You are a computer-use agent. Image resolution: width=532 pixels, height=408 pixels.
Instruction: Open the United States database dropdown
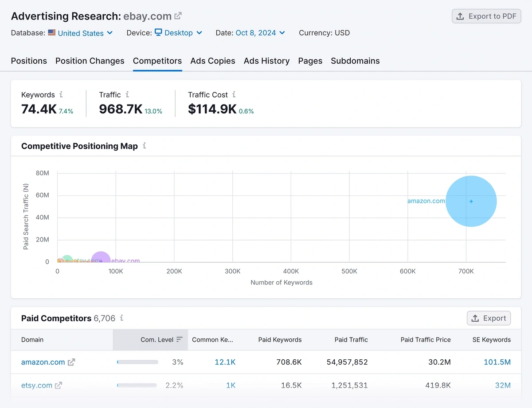(x=85, y=33)
